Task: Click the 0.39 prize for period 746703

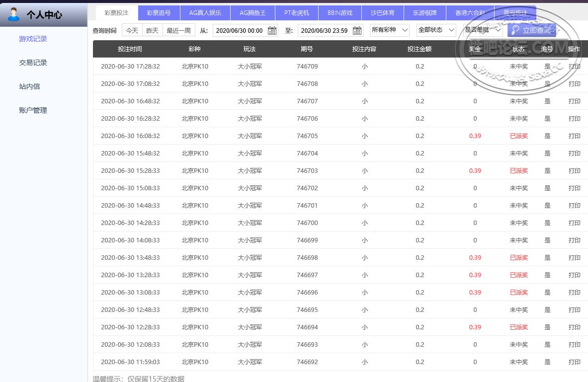Action: (x=475, y=170)
